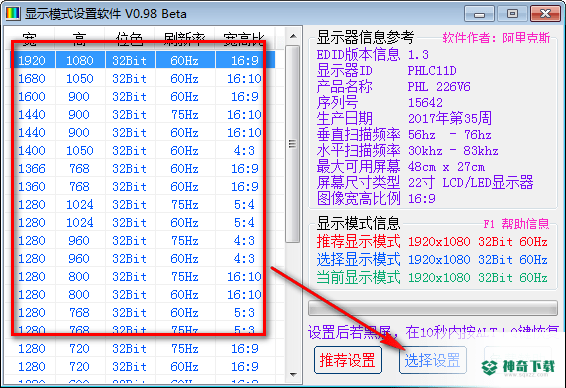566x388 pixels.
Task: Select the 1440 900 60Hz row
Action: (142, 132)
